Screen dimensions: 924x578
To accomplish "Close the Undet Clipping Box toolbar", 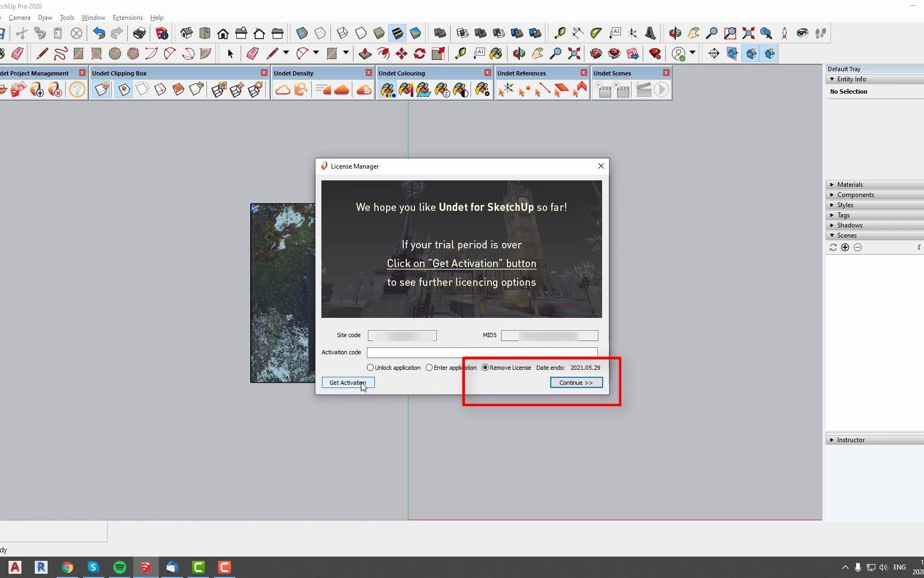I will (x=264, y=73).
